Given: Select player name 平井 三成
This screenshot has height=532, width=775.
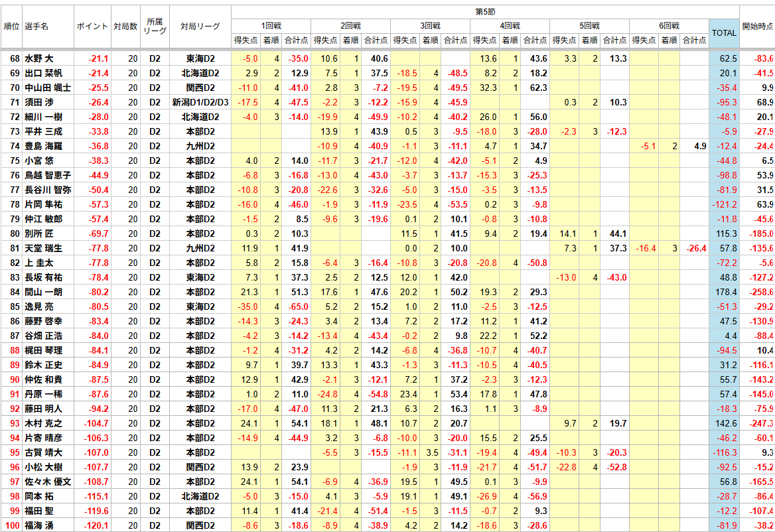Looking at the screenshot, I should coord(44,131).
